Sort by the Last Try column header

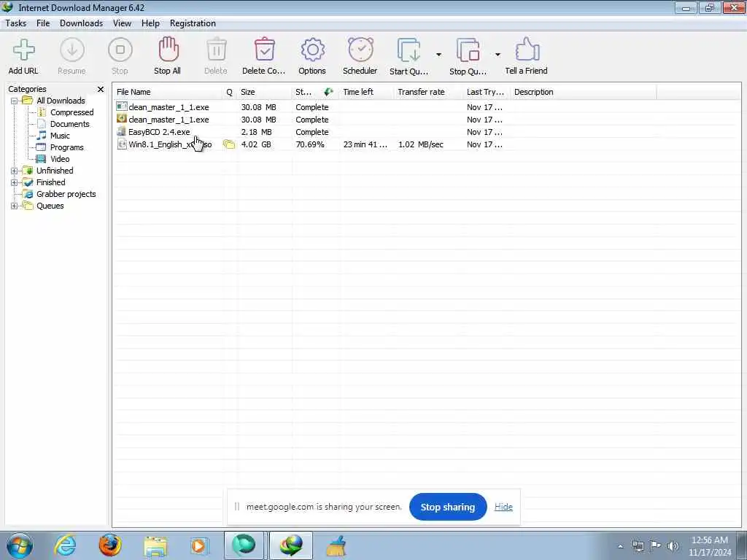click(x=487, y=92)
